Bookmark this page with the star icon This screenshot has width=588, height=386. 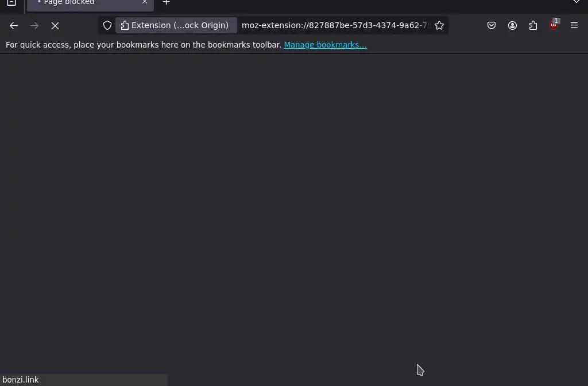[439, 25]
